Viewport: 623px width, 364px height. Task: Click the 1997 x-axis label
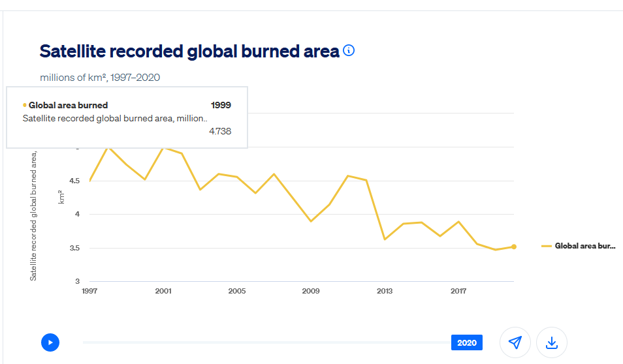click(89, 292)
